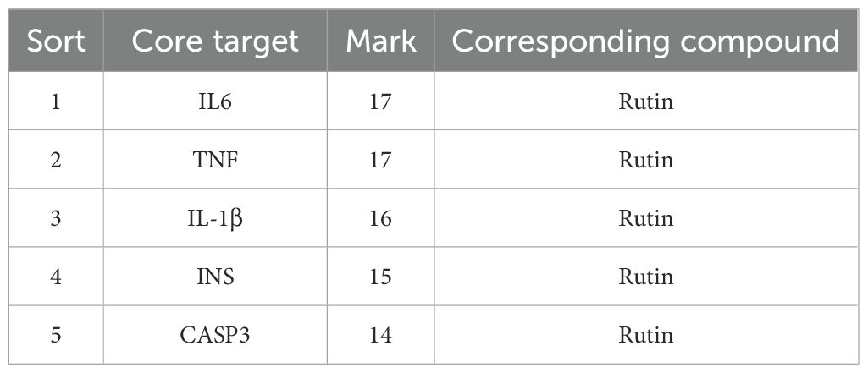Click the mark value 15

click(x=381, y=277)
